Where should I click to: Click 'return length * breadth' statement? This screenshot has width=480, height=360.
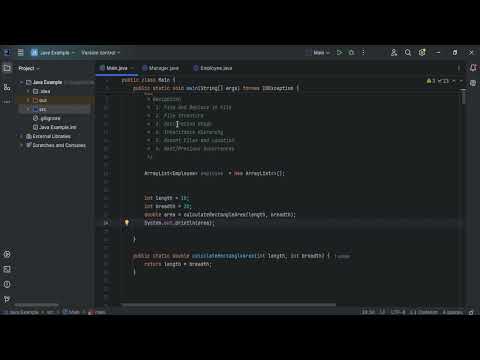[x=178, y=264]
